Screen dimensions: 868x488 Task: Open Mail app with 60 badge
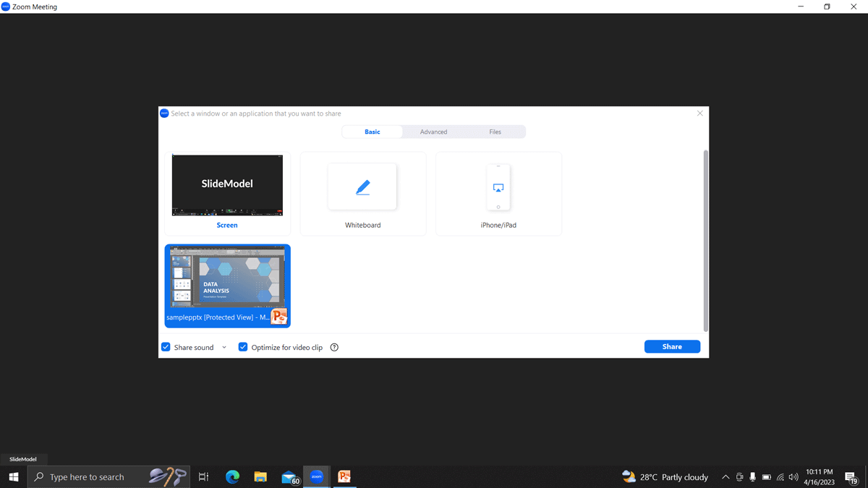289,477
